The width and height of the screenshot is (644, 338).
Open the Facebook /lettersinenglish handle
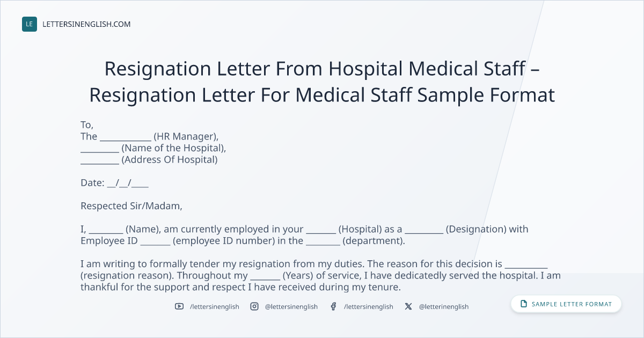tap(369, 307)
